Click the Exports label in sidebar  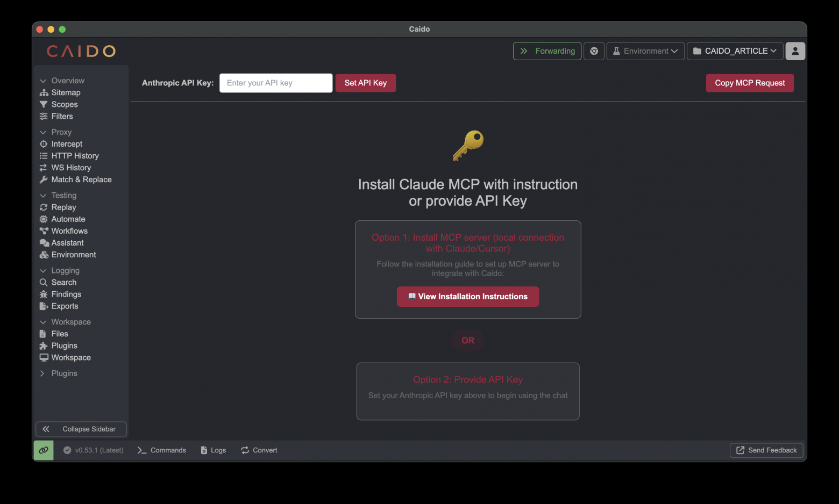pyautogui.click(x=65, y=306)
